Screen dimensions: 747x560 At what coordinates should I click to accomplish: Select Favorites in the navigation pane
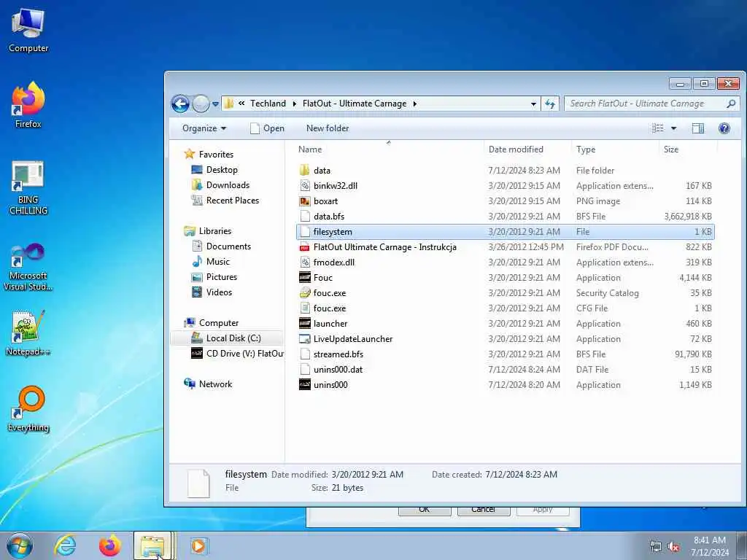[216, 155]
